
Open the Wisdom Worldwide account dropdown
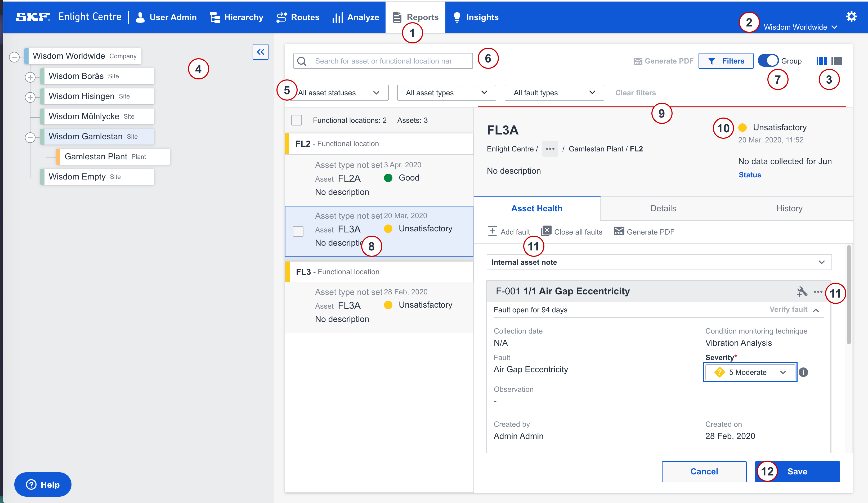coord(800,27)
